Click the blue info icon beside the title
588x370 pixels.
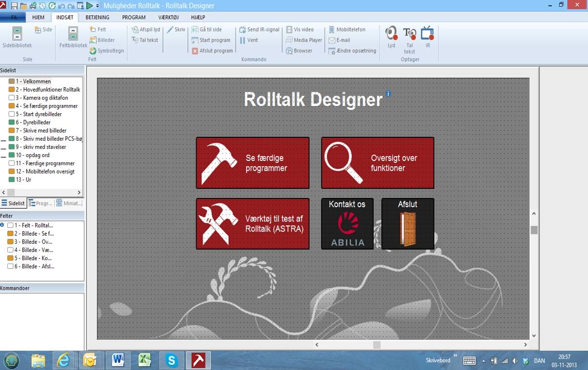(388, 94)
